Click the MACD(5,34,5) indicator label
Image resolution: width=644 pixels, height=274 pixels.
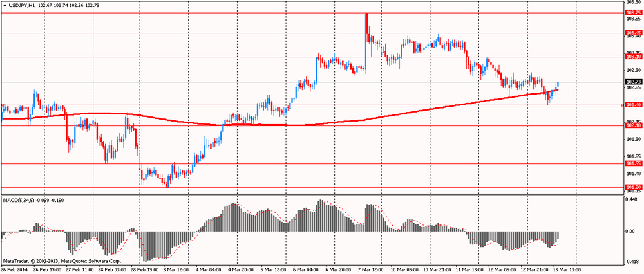pyautogui.click(x=19, y=200)
